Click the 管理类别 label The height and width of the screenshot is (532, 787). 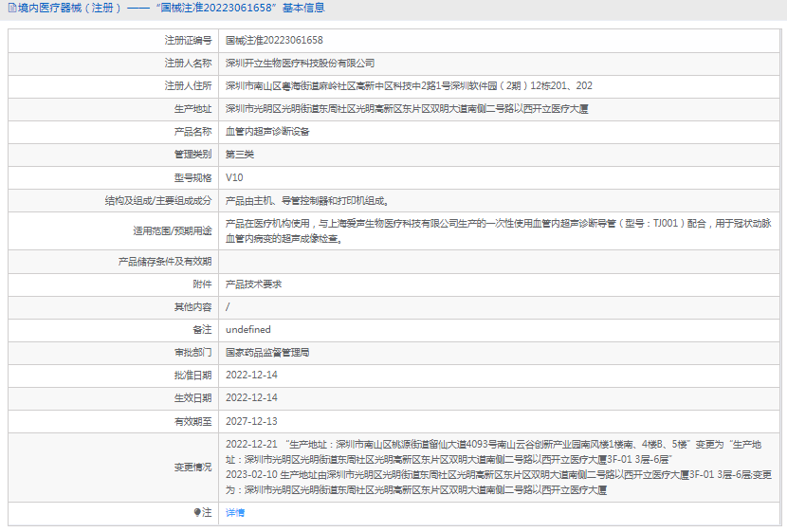coord(192,155)
